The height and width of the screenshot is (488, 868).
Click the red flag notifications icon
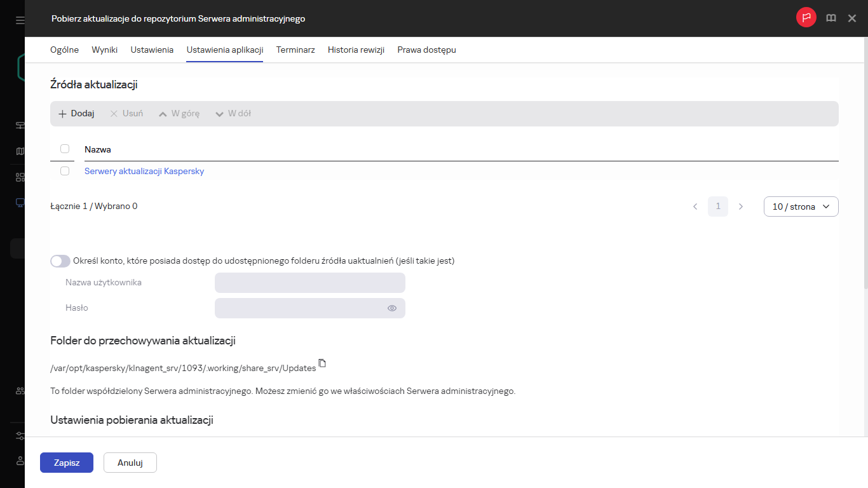click(x=806, y=18)
